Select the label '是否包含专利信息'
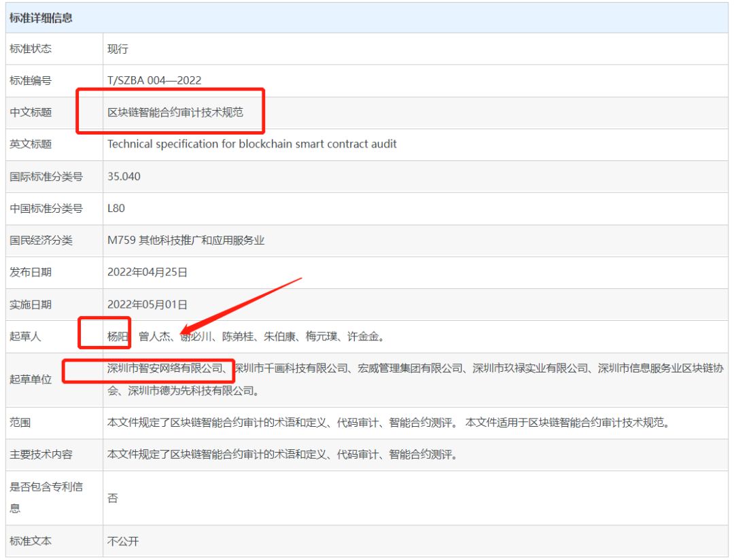Screen dimensions: 734x560 point(46,497)
